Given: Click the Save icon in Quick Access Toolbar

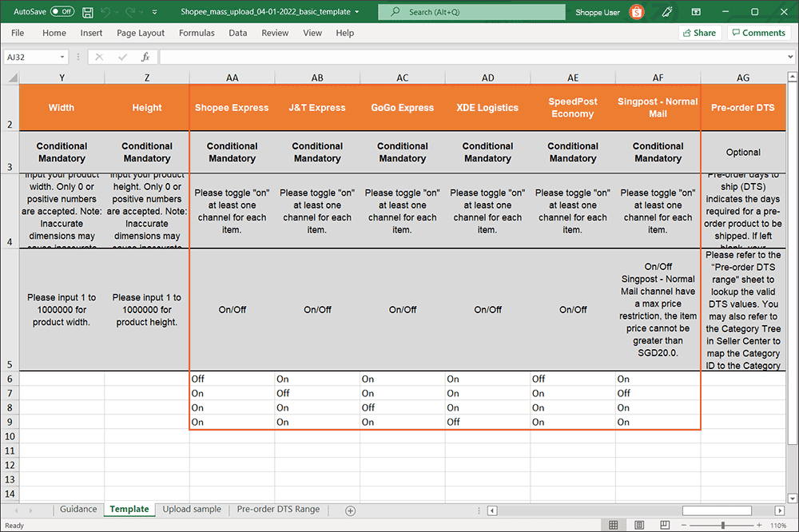Looking at the screenshot, I should pyautogui.click(x=88, y=12).
